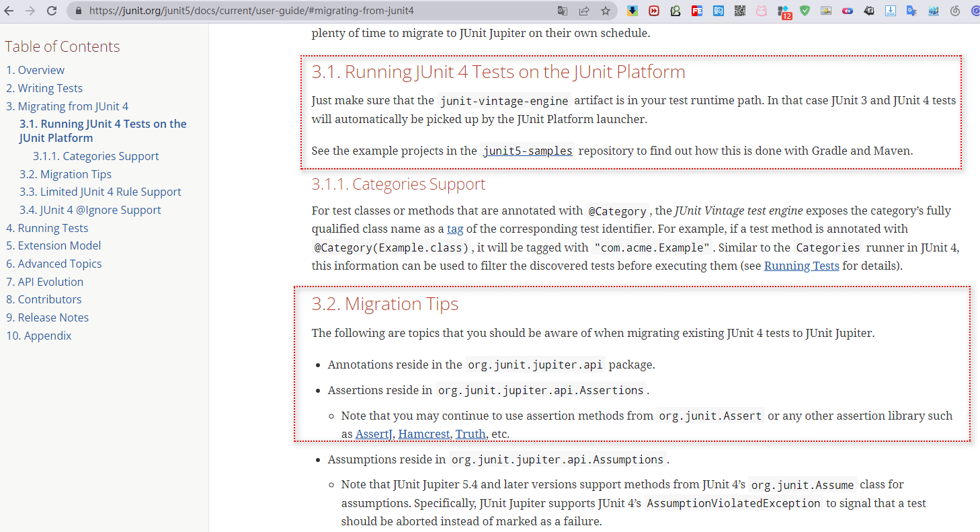Navigate to 6. Advanced Topics
Image resolution: width=980 pixels, height=532 pixels.
tap(54, 264)
